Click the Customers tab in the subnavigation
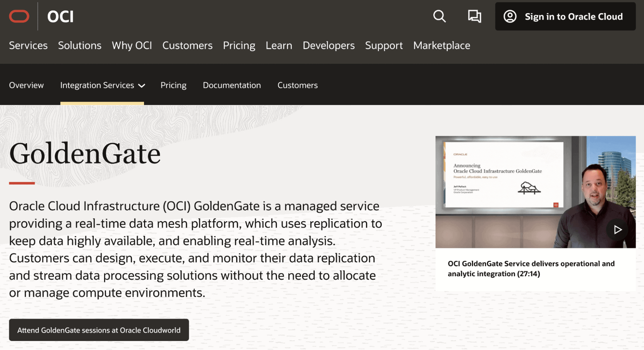644x350 pixels. point(297,85)
